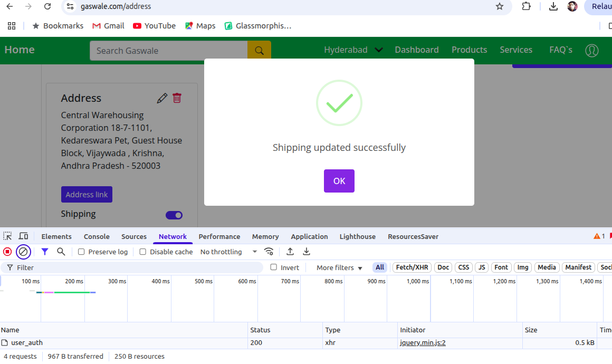Expand the More filters menu
This screenshot has width=612, height=364.
[339, 268]
